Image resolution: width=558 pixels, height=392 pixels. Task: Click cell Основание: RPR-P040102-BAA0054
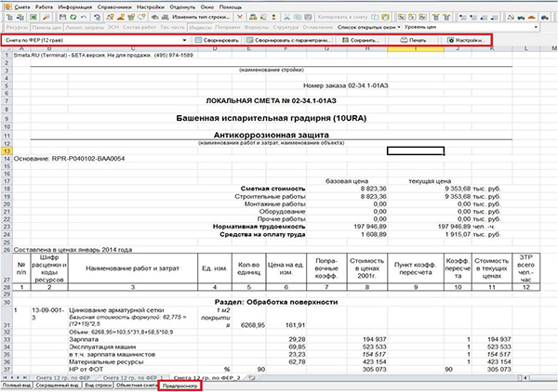69,159
